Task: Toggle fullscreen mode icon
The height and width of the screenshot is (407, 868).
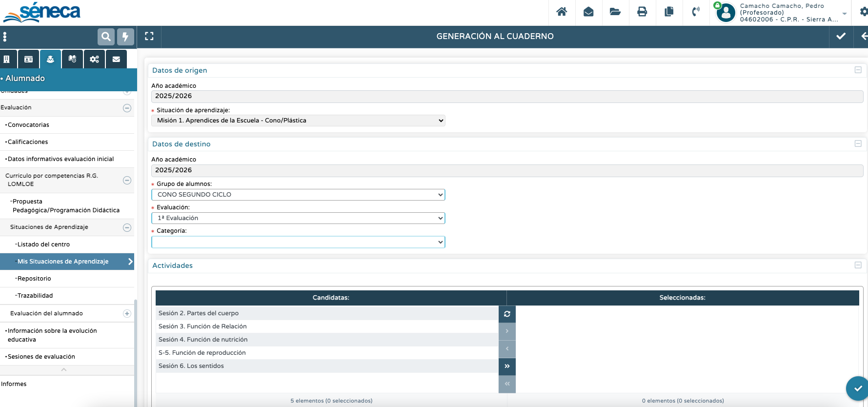Action: pyautogui.click(x=149, y=36)
